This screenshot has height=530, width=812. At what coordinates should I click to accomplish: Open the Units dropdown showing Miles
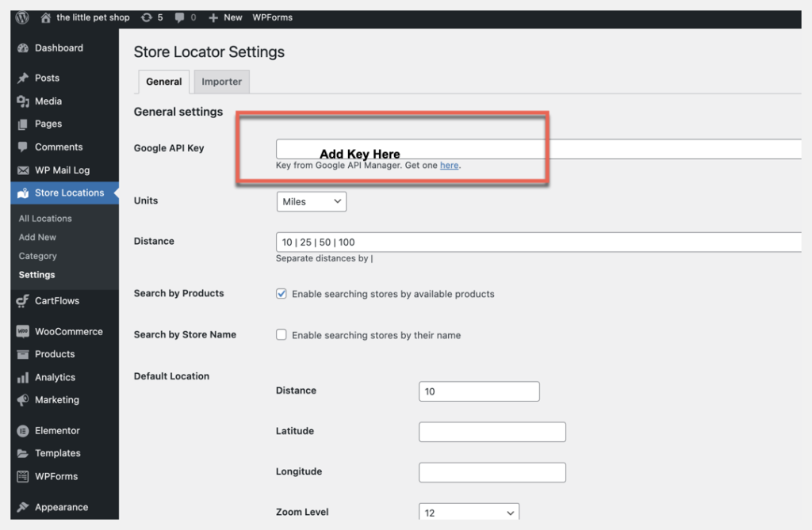[x=311, y=201]
